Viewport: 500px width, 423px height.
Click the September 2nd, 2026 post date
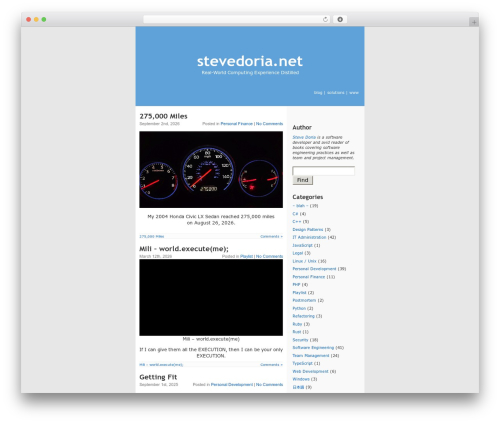click(159, 124)
